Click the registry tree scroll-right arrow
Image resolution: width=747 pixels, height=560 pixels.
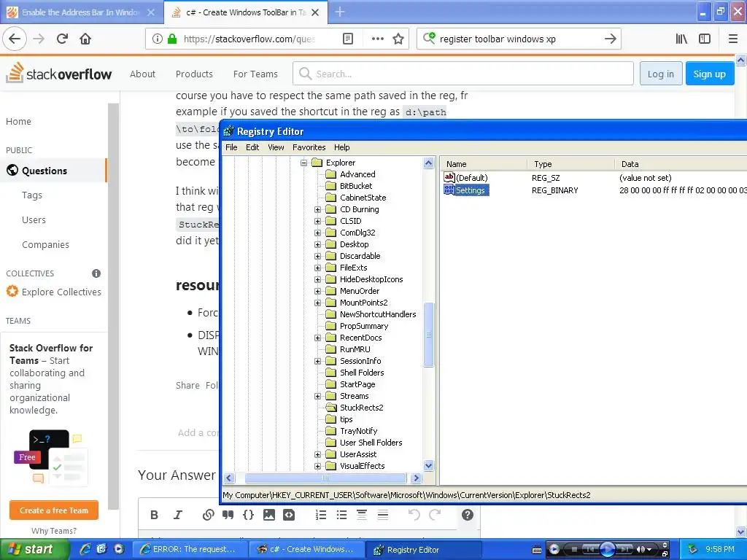(416, 478)
